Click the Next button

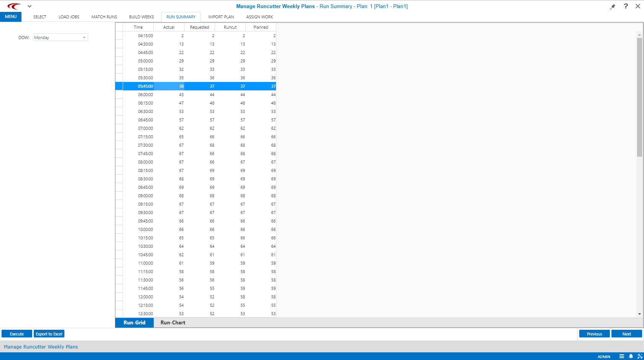click(x=626, y=334)
